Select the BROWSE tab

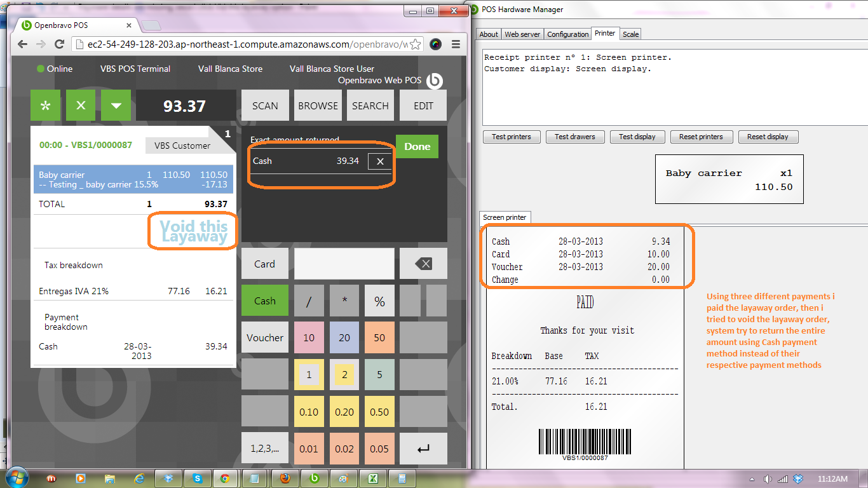[x=318, y=105]
